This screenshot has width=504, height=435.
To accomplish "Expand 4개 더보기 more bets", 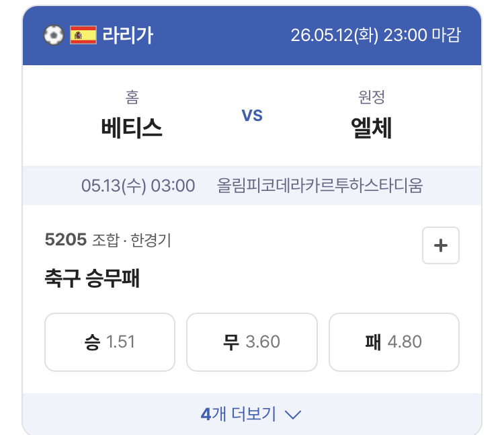I will pyautogui.click(x=252, y=413).
